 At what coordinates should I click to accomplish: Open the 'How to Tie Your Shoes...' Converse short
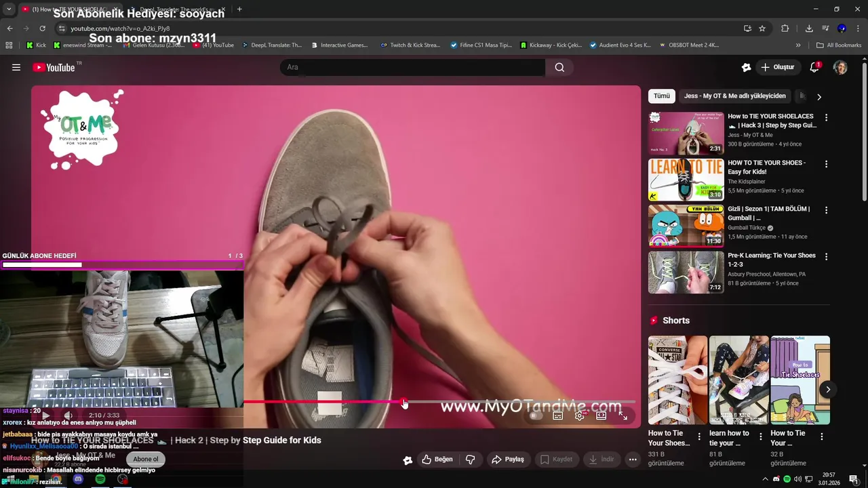pyautogui.click(x=677, y=380)
